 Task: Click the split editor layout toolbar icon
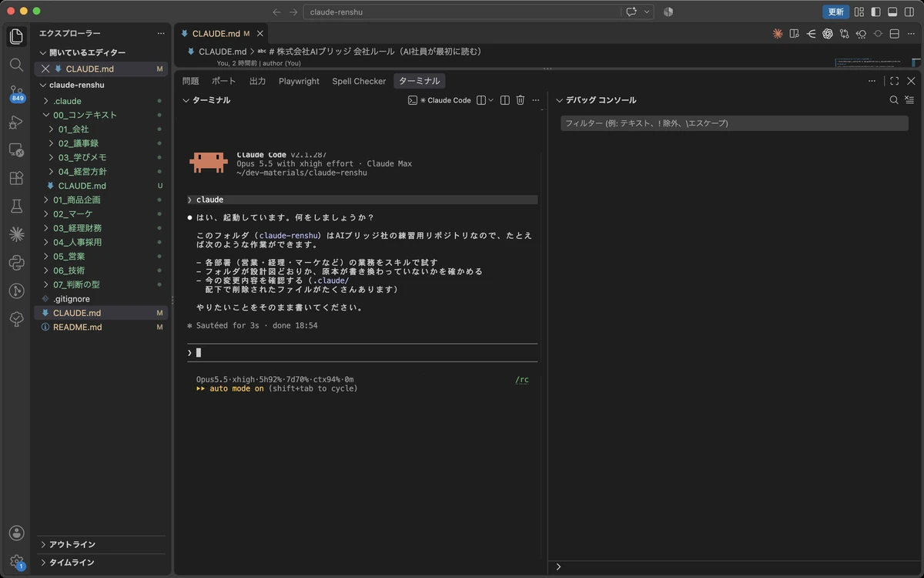(x=895, y=34)
